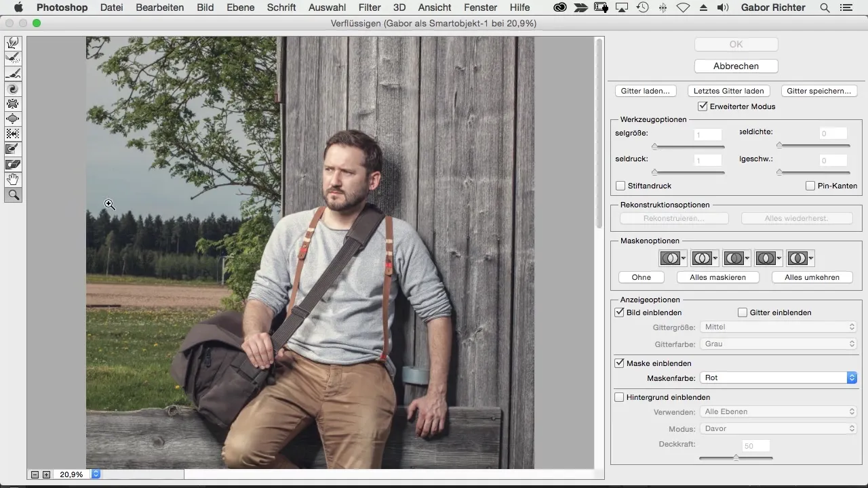
Task: Open the Apple menu
Action: pos(18,8)
